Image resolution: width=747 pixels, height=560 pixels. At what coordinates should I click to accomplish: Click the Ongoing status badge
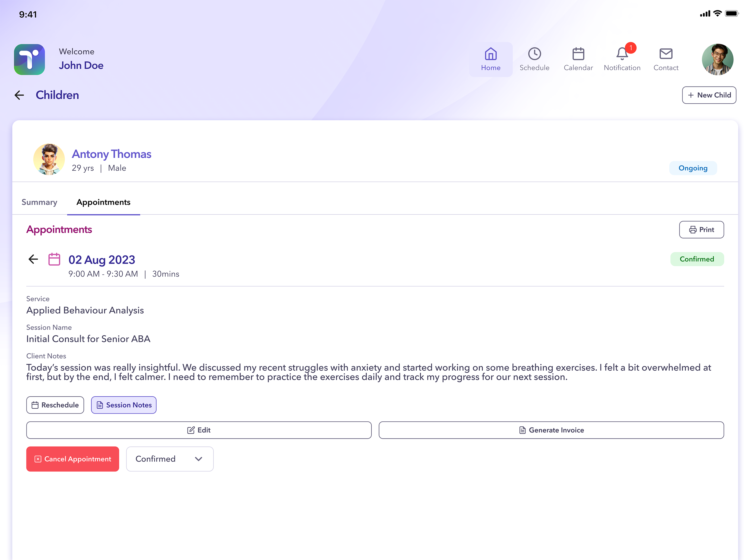[693, 168]
